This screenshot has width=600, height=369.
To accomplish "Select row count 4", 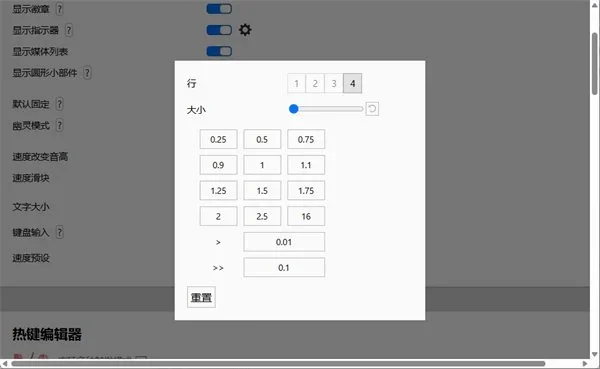I will click(x=352, y=83).
